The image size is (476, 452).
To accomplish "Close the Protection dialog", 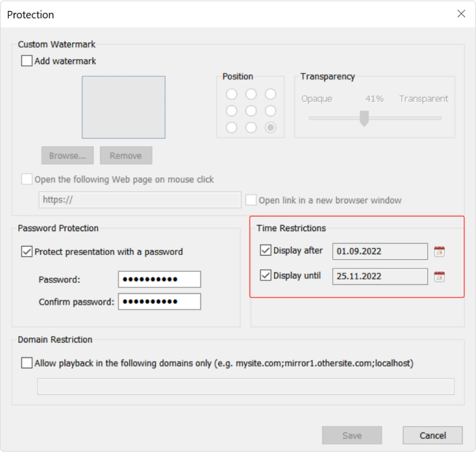I will [x=461, y=14].
